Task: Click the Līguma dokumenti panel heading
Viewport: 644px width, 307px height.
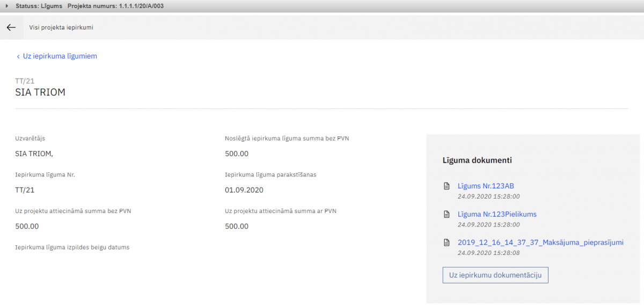Action: click(477, 160)
